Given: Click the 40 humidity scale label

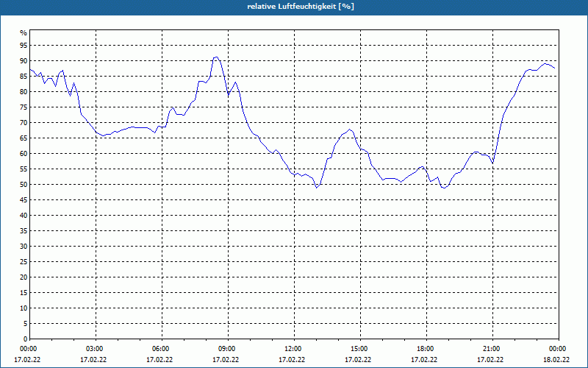Looking at the screenshot, I should [x=24, y=216].
